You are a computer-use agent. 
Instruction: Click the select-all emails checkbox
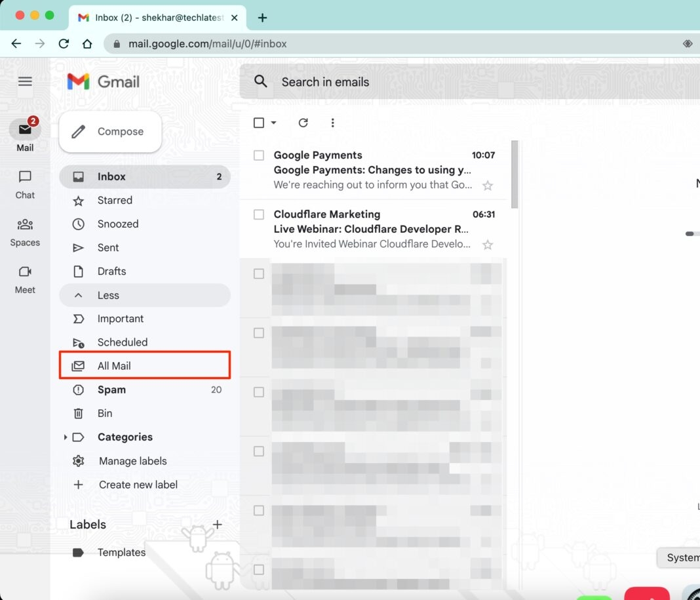pyautogui.click(x=258, y=123)
